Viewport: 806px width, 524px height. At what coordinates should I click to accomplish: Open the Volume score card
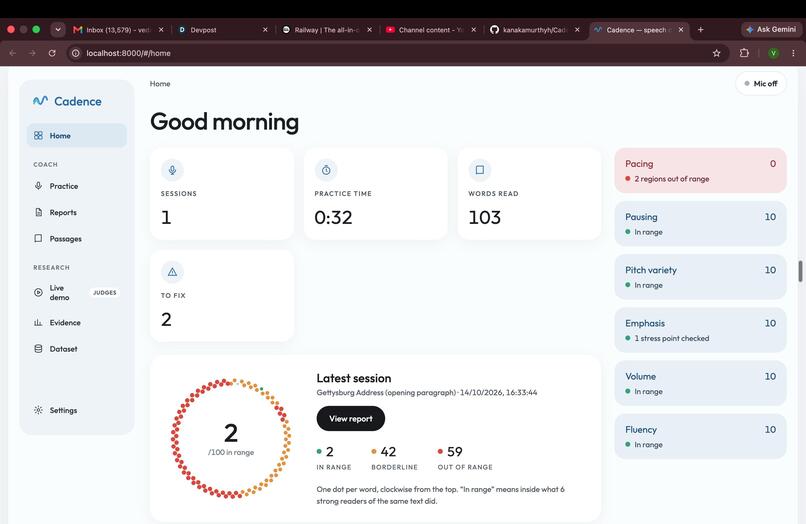click(x=700, y=383)
